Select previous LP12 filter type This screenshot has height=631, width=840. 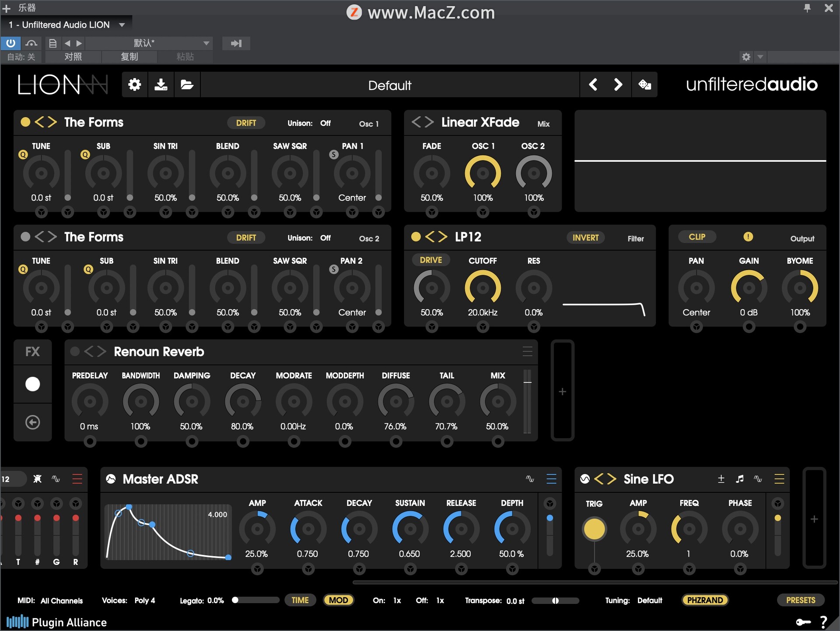point(430,237)
